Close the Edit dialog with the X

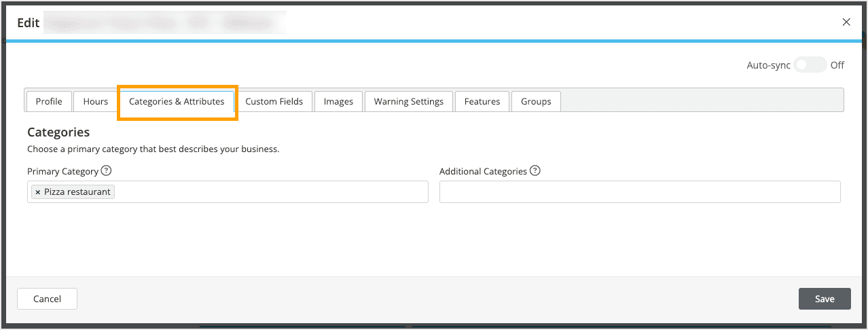point(846,22)
